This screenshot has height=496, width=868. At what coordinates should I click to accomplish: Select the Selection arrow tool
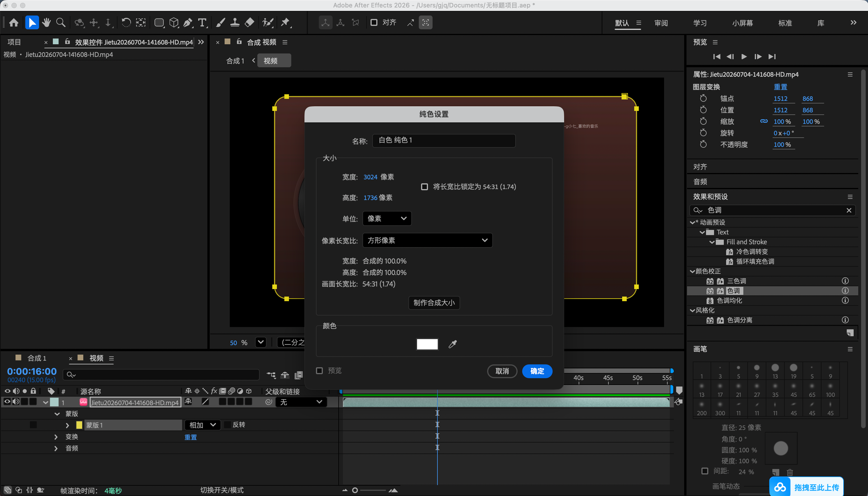32,22
